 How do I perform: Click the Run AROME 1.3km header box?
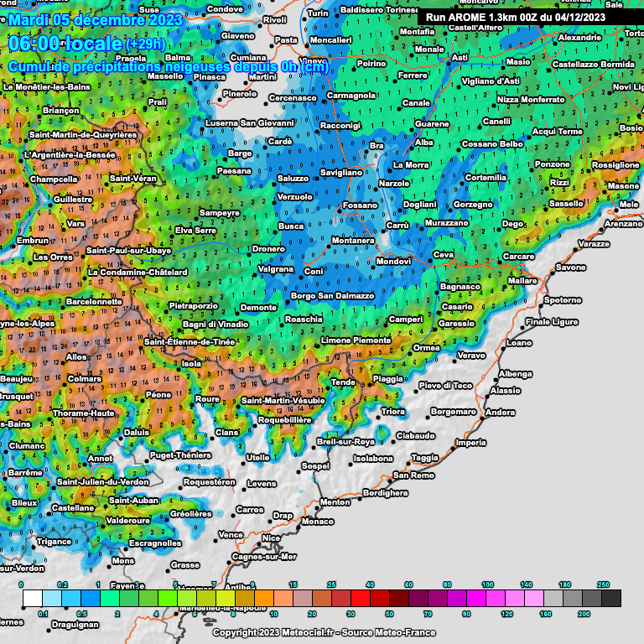click(x=530, y=17)
